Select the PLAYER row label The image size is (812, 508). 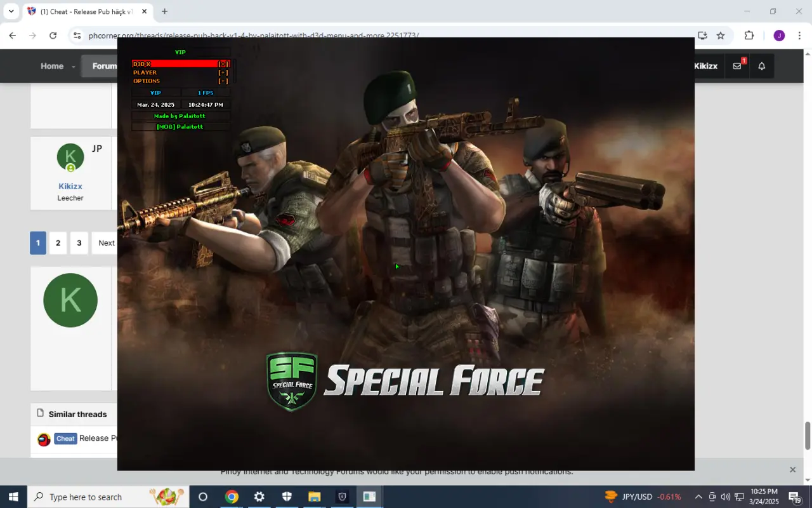(145, 72)
